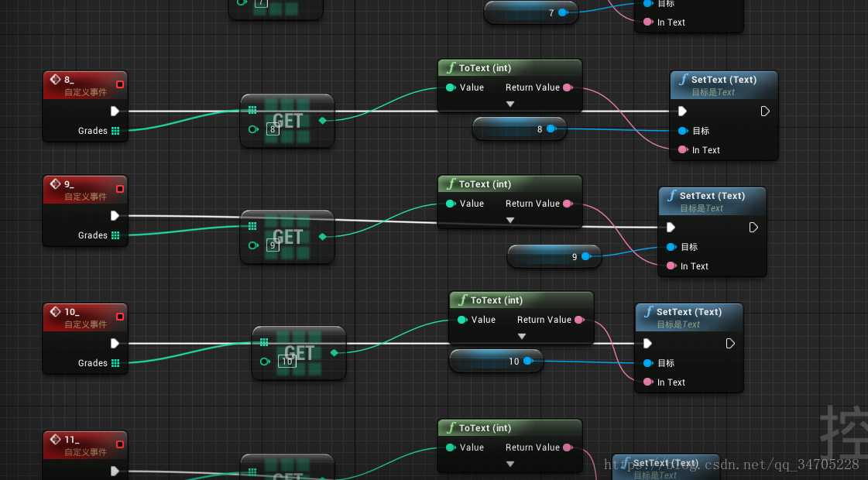This screenshot has width=868, height=480.
Task: Click the index value box 8 in the GET node
Action: [x=273, y=129]
